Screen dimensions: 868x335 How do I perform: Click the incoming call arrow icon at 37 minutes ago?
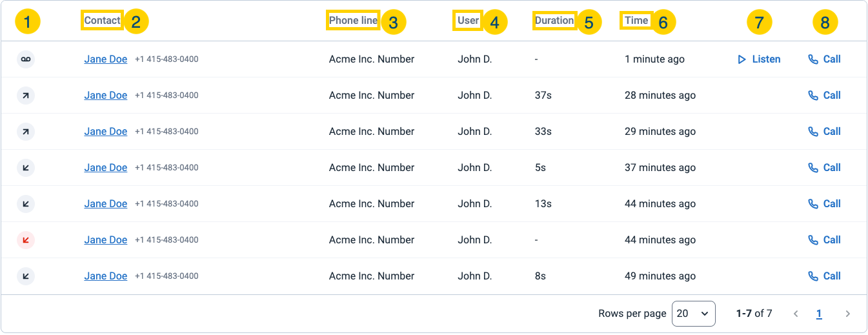point(26,168)
